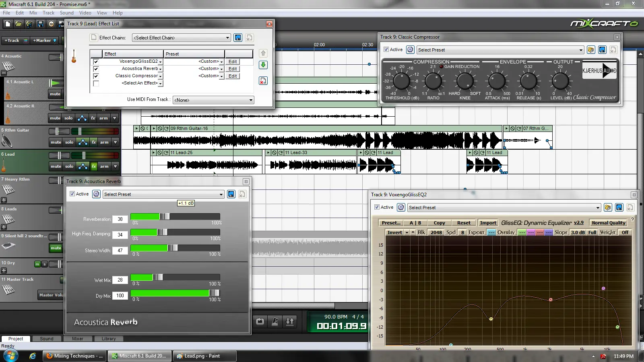Mute the 6 Lead track
The width and height of the screenshot is (644, 362).
[56, 166]
